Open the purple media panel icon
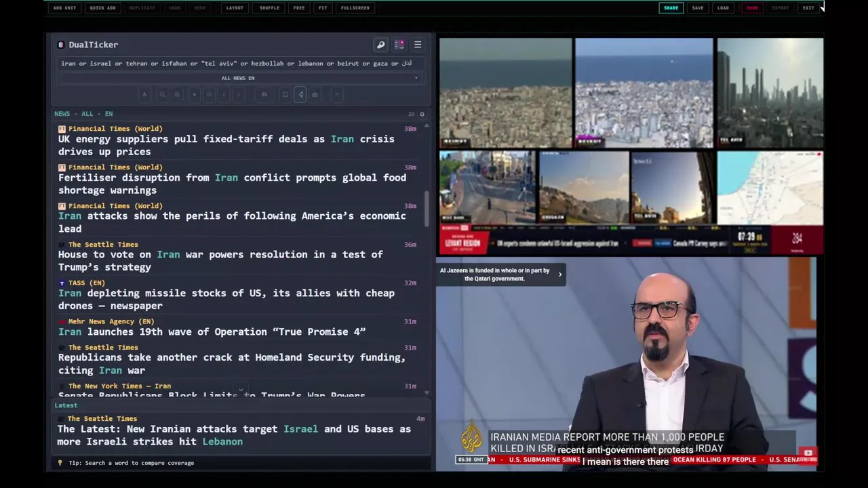Image resolution: width=868 pixels, height=488 pixels. point(399,45)
